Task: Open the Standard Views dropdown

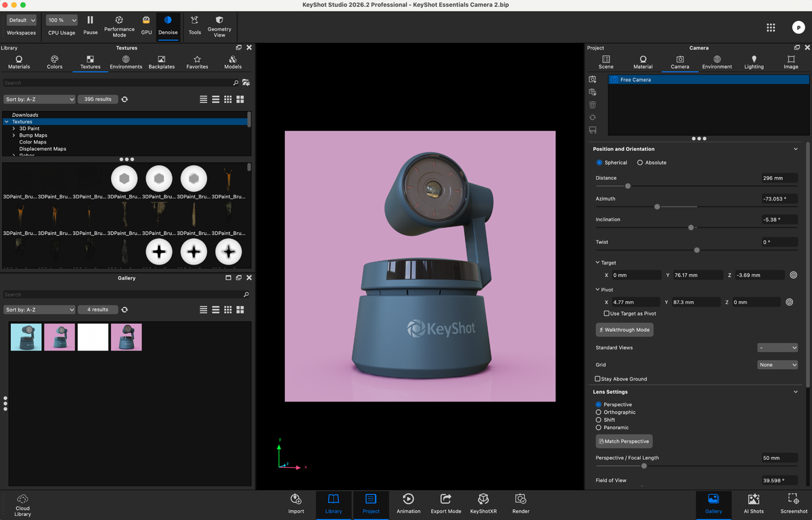Action: tap(777, 348)
